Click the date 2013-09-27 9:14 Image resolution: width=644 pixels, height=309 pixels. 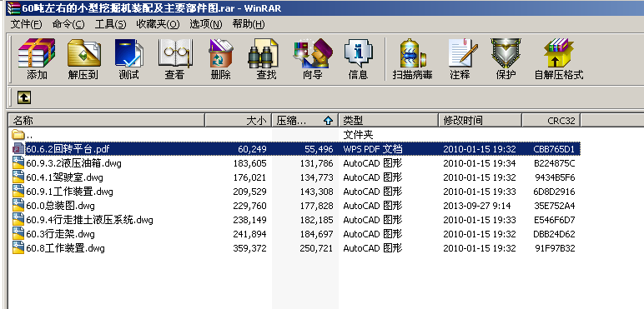click(477, 206)
